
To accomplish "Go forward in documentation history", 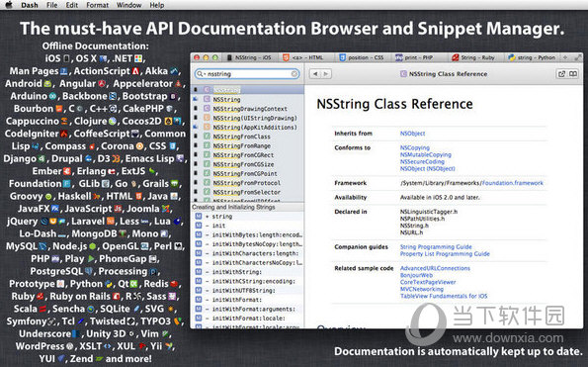I will tap(326, 74).
